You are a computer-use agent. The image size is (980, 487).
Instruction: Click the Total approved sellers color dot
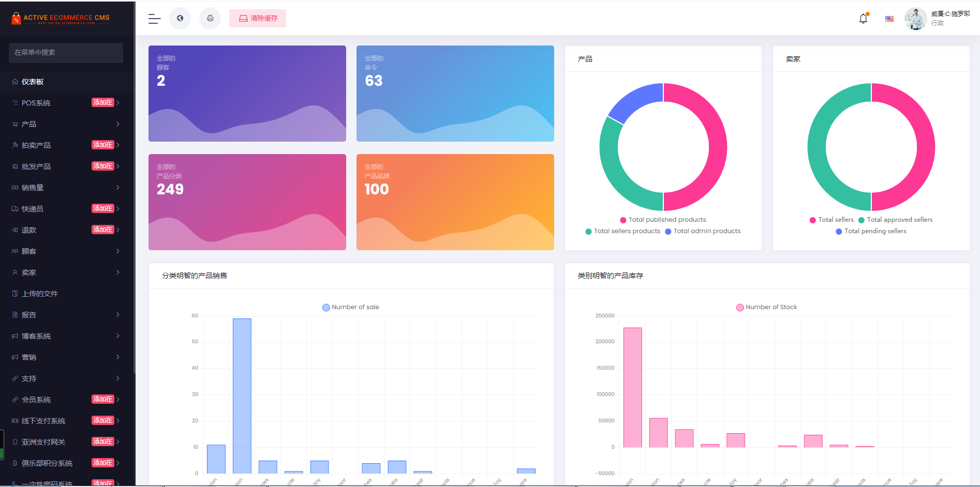pyautogui.click(x=862, y=220)
